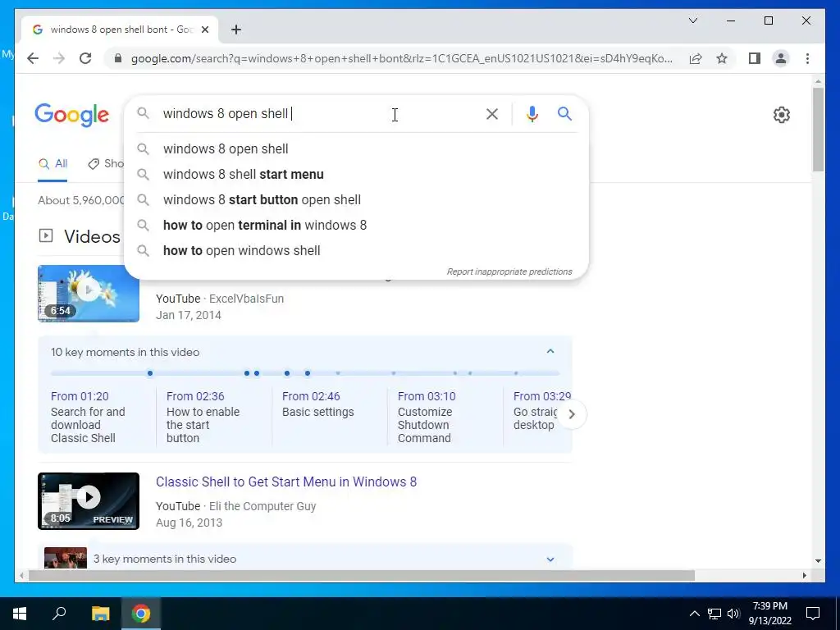Jump to key moment 'From 03:10'

(x=427, y=396)
